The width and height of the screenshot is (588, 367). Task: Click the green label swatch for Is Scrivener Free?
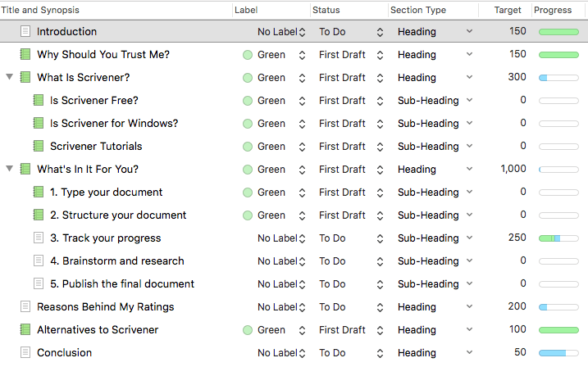(248, 101)
